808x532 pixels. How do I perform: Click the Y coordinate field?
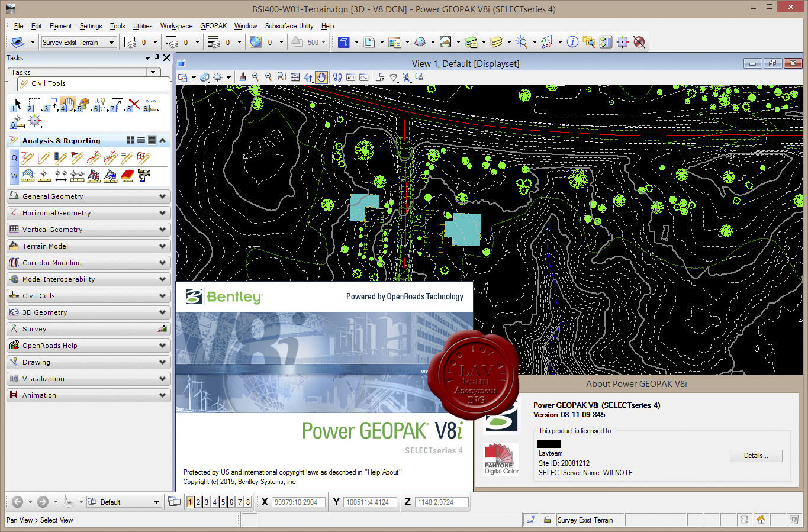(370, 502)
